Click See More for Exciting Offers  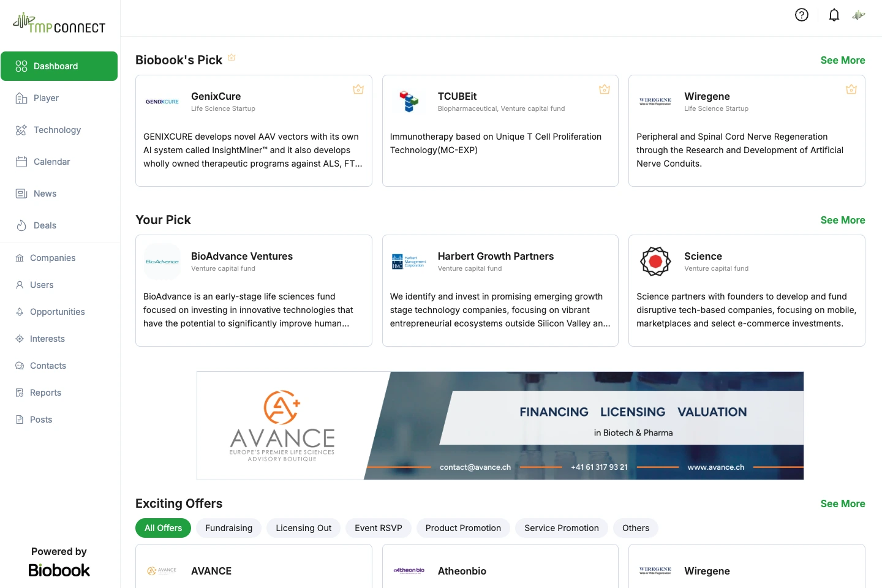(x=843, y=503)
